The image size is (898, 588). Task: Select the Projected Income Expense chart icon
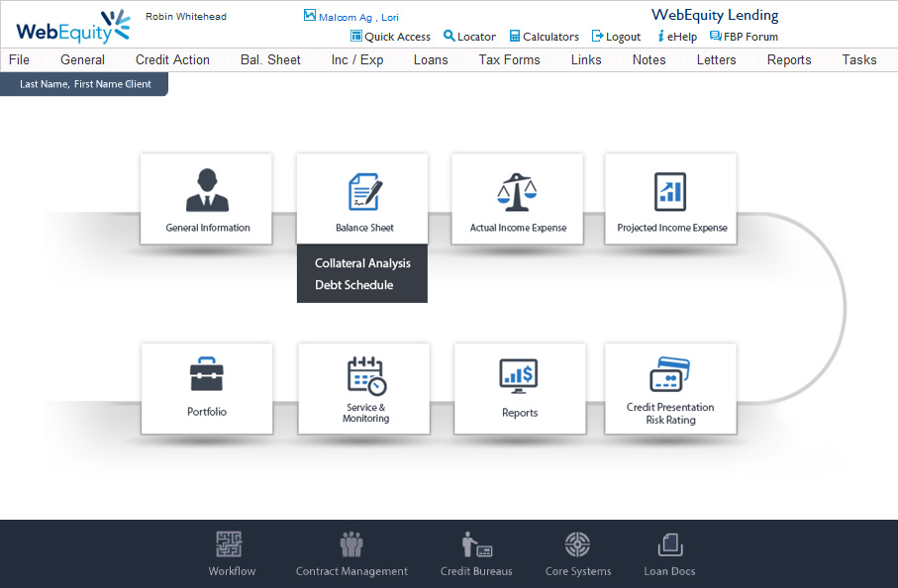coord(670,191)
